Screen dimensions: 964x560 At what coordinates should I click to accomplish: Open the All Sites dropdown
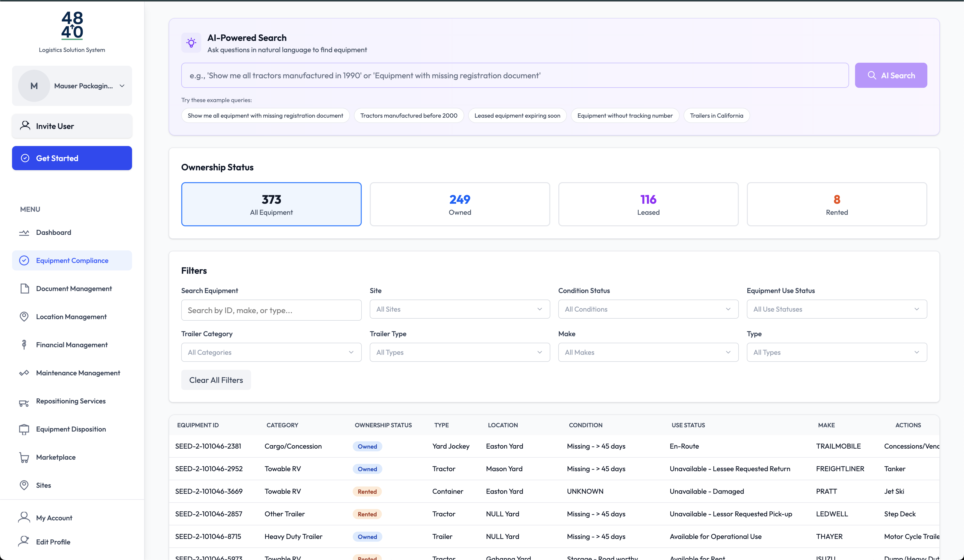pos(459,309)
